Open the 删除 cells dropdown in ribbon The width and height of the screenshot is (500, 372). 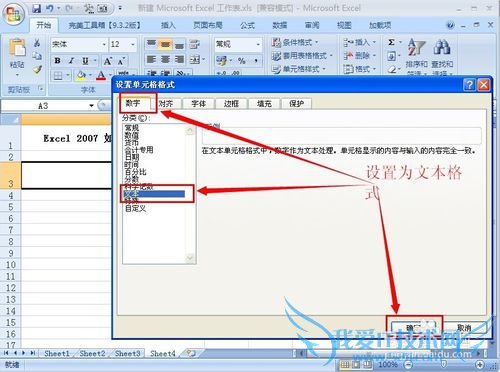tap(360, 56)
